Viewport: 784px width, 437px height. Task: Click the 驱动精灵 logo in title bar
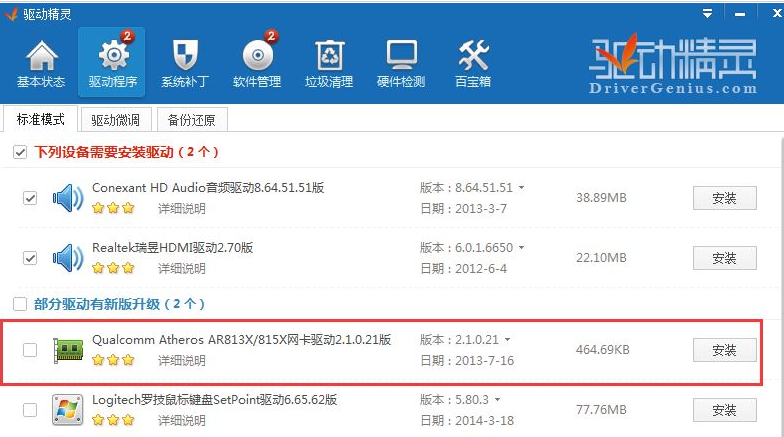11,14
